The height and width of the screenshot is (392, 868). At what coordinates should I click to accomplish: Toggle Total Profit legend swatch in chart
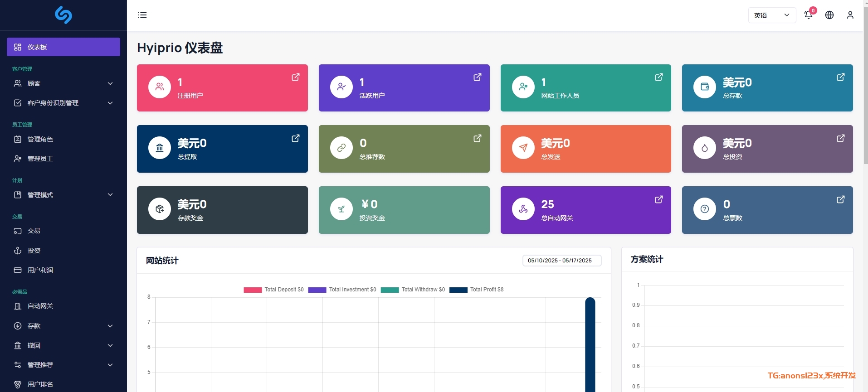458,290
